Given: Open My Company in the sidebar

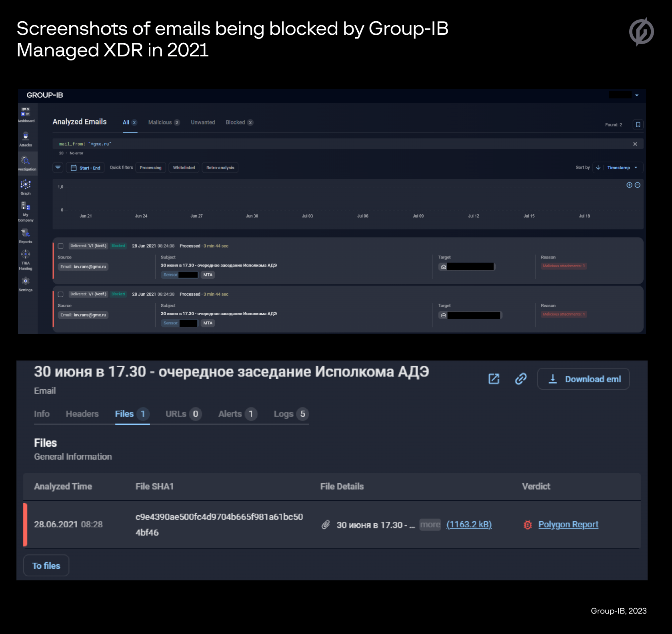Looking at the screenshot, I should (26, 209).
